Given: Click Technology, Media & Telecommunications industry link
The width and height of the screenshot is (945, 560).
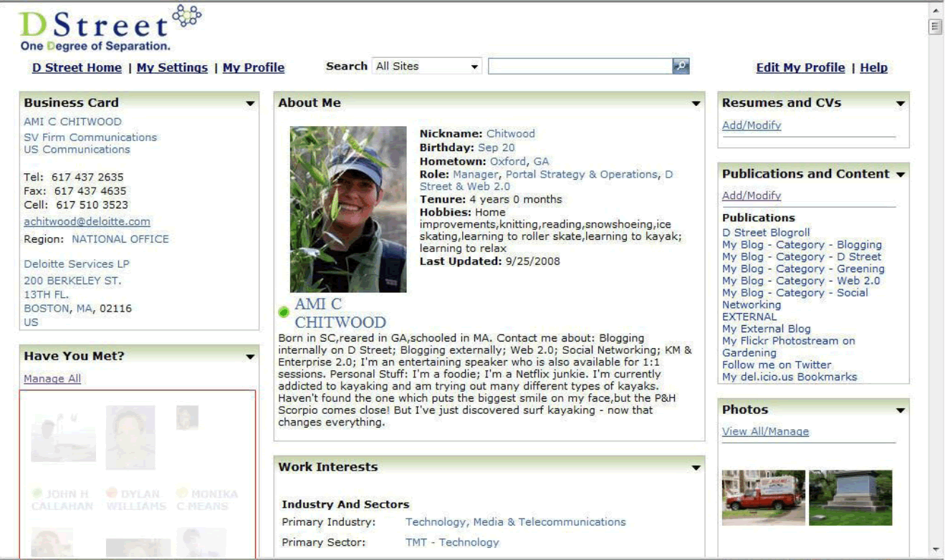Looking at the screenshot, I should 515,522.
